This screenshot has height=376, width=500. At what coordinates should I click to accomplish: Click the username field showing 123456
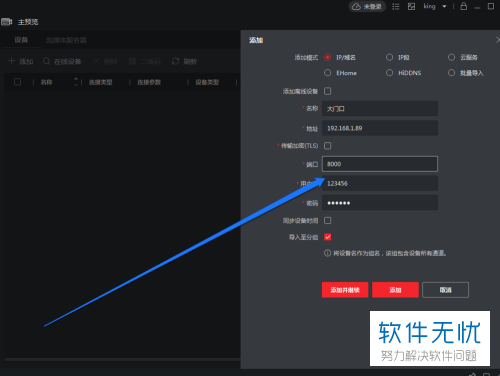[380, 183]
